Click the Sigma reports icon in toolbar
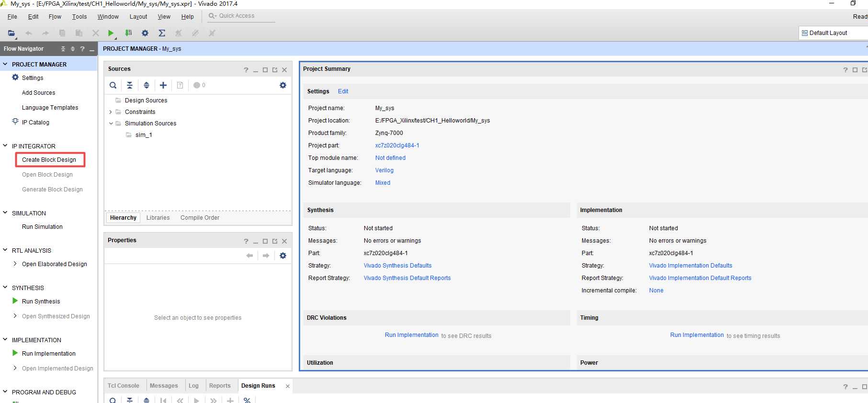 point(162,33)
